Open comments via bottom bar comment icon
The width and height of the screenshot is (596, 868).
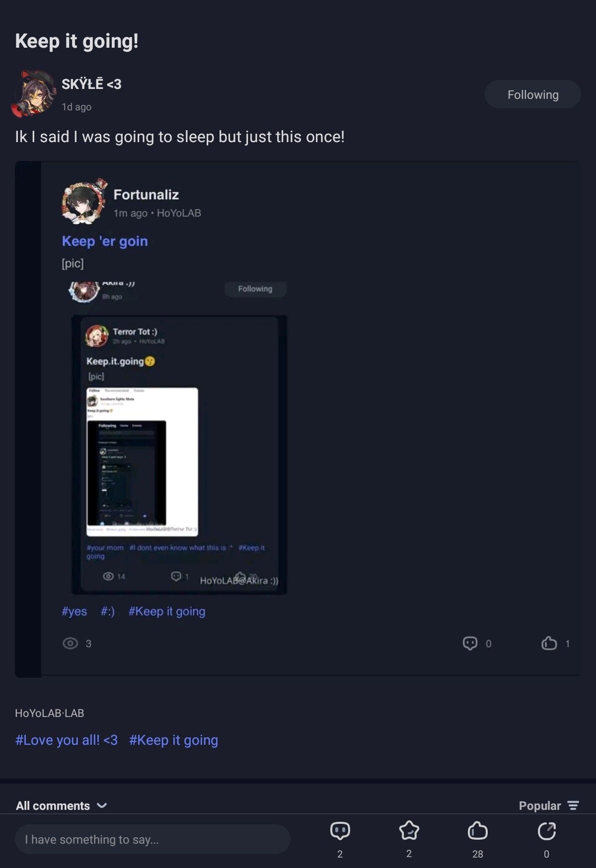340,831
